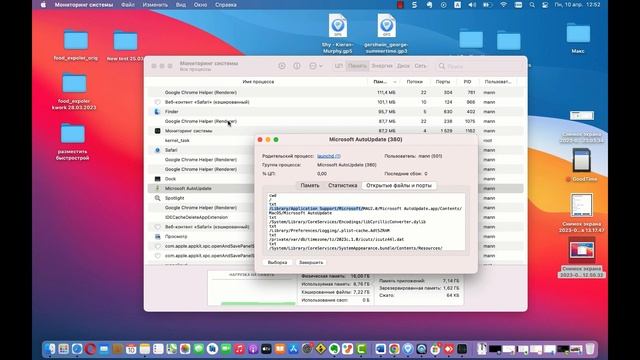Switch to Открытые файлы и порты tab
The width and height of the screenshot is (640, 360).
[399, 185]
